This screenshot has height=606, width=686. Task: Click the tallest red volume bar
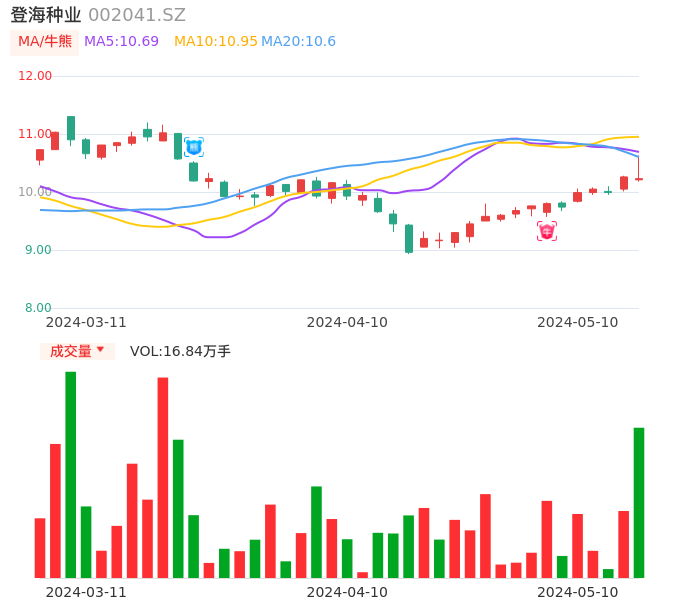163,477
